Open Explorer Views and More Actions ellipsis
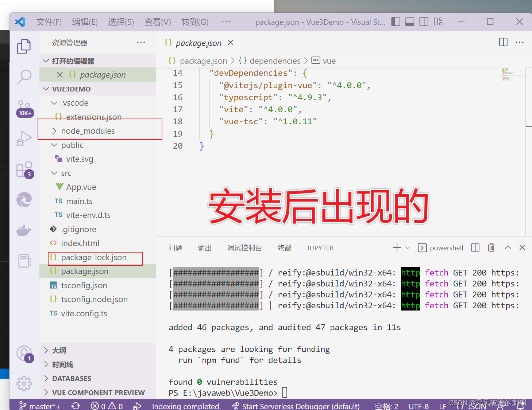Screen dimensions: 532x410 141,42
